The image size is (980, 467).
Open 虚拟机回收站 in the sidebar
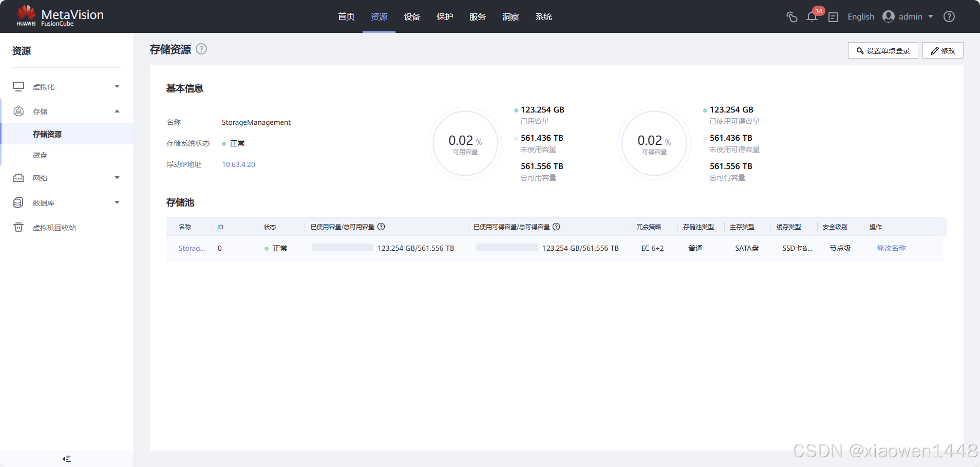point(54,228)
